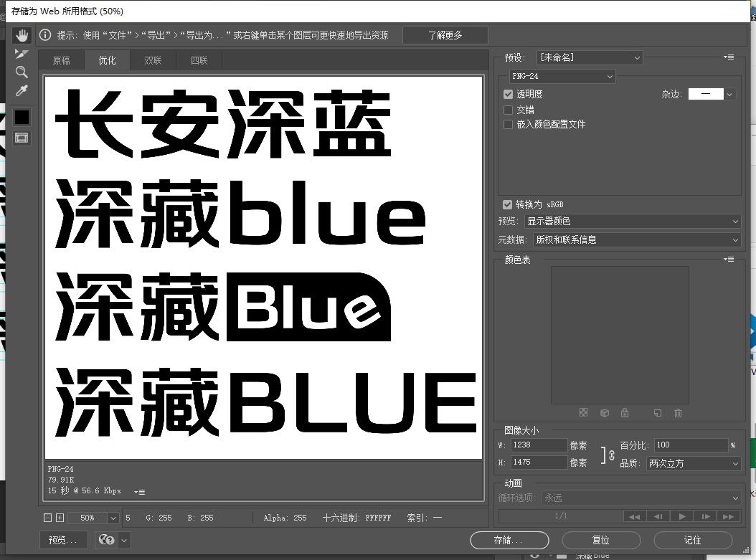Click the 十六进制: FFFFFF readout
Viewport: 756px width, 560px height.
tap(356, 518)
